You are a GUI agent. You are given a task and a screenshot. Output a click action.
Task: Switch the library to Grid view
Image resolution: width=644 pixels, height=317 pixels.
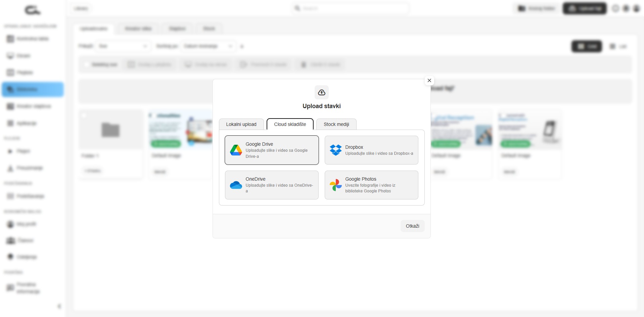pyautogui.click(x=587, y=46)
